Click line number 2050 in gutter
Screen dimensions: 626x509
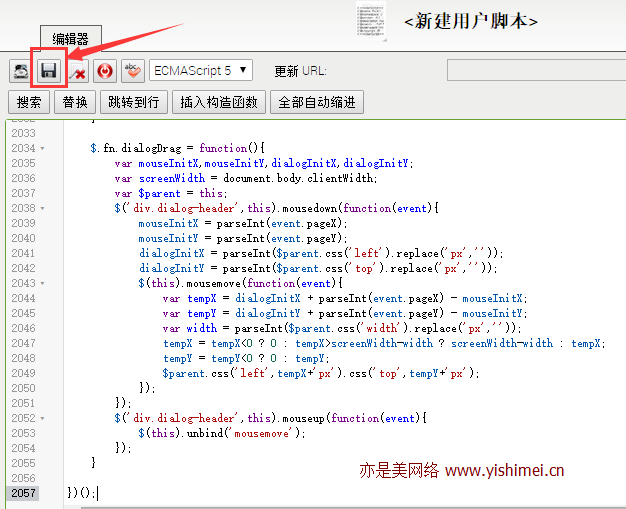[23, 388]
